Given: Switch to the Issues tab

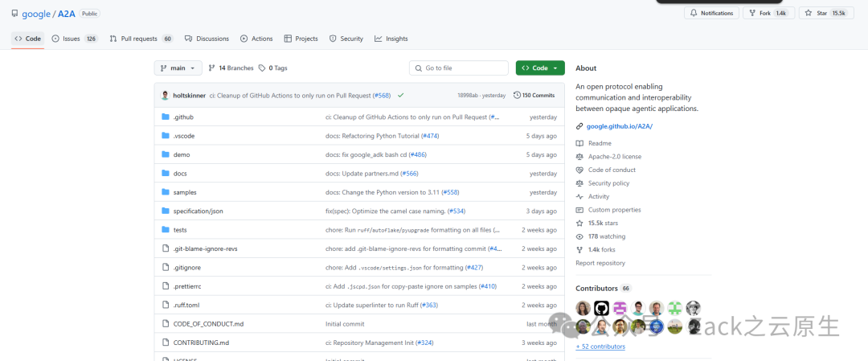Looking at the screenshot, I should pyautogui.click(x=72, y=39).
